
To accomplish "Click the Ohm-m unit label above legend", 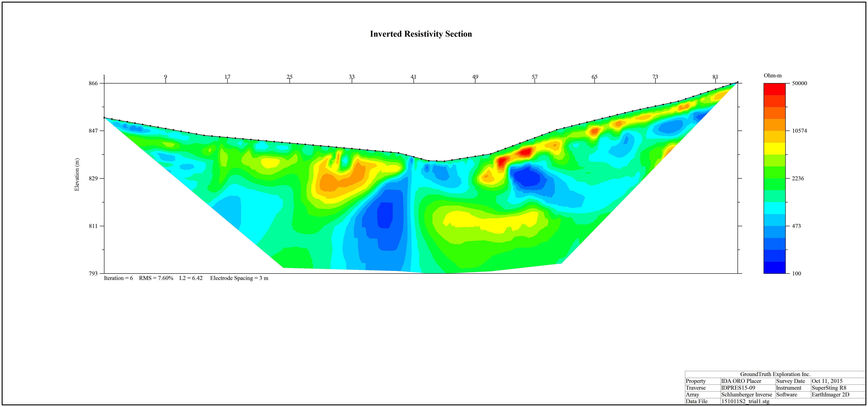I will click(x=773, y=76).
